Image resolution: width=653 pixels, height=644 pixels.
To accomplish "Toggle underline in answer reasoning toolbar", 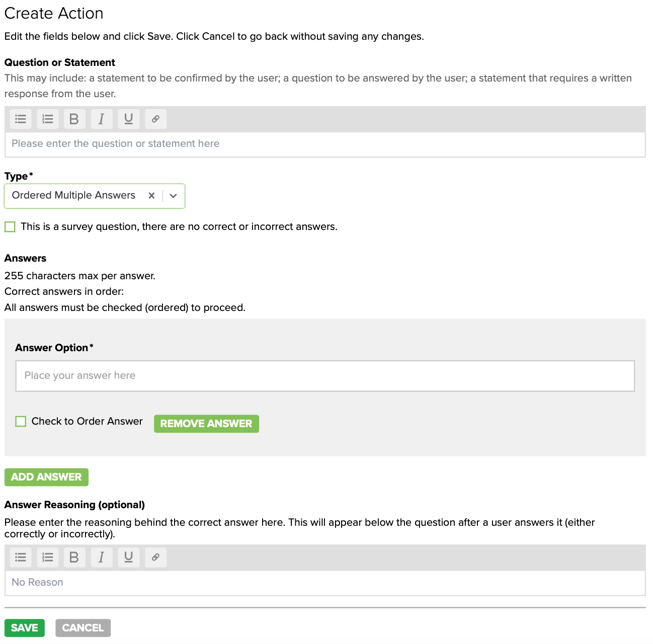I will 128,557.
